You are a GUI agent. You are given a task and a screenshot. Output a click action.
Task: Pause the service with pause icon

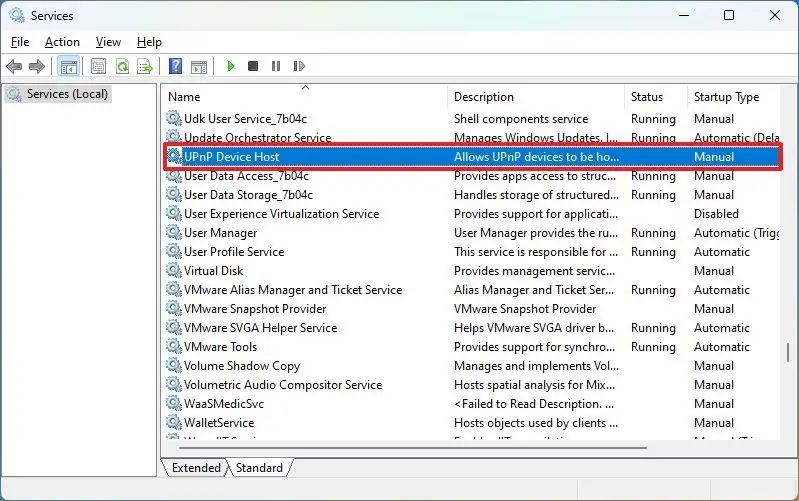click(x=276, y=66)
